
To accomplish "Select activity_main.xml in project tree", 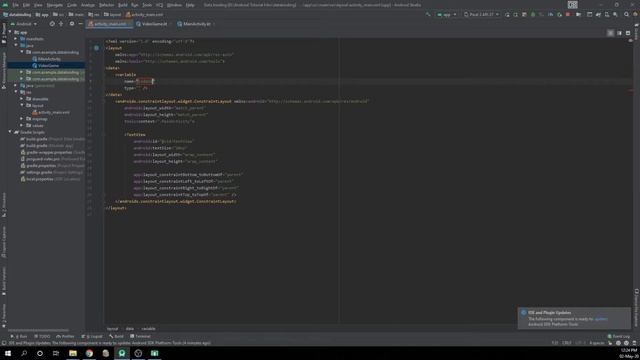I will click(51, 112).
